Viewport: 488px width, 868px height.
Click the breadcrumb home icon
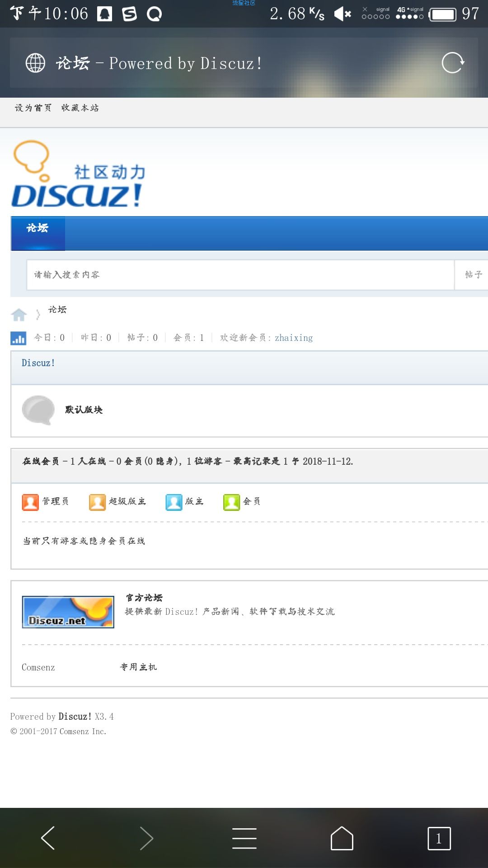pyautogui.click(x=19, y=314)
